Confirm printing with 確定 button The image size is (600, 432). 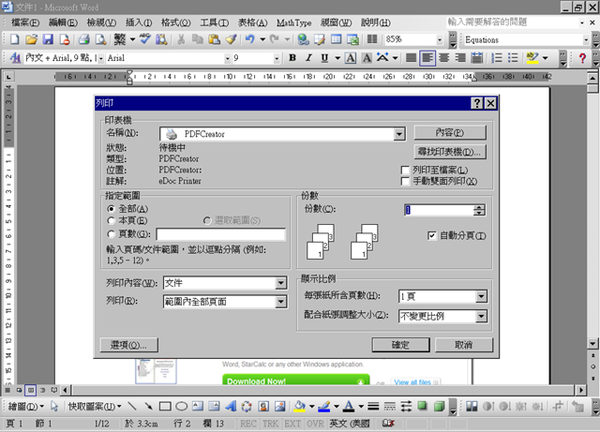(400, 345)
